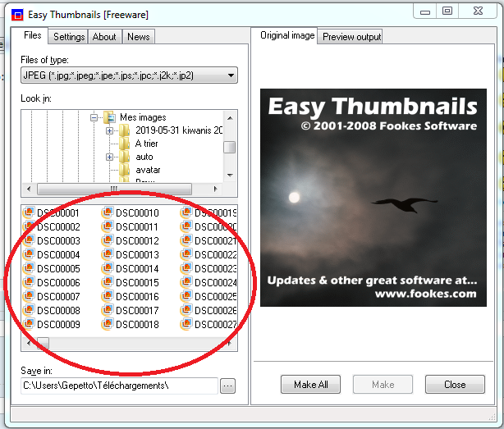Click the DSC00011 image icon
504x429 pixels.
click(107, 226)
